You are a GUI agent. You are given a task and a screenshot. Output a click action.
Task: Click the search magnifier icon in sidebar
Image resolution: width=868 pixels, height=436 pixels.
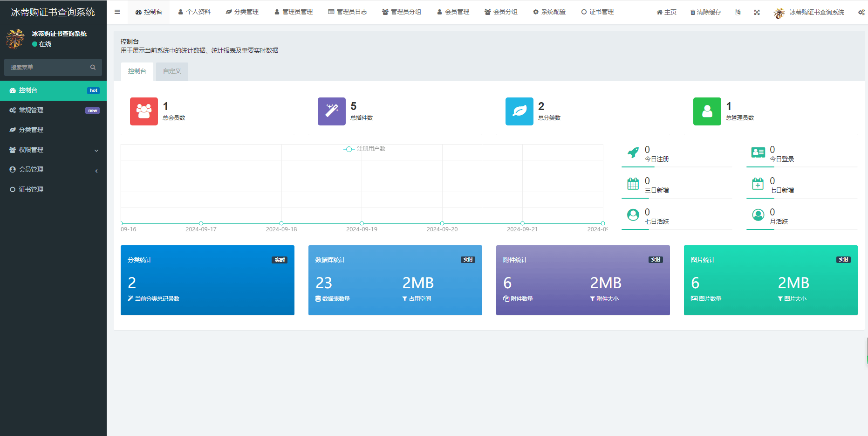click(93, 68)
